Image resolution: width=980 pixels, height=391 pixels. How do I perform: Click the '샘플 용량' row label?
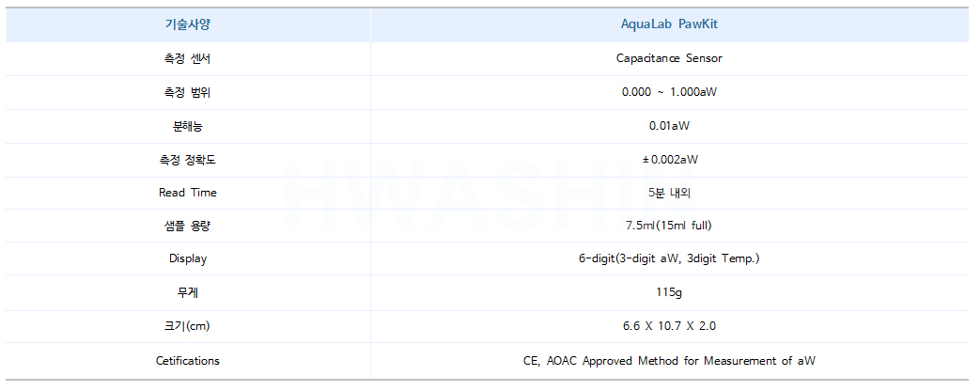point(188,227)
